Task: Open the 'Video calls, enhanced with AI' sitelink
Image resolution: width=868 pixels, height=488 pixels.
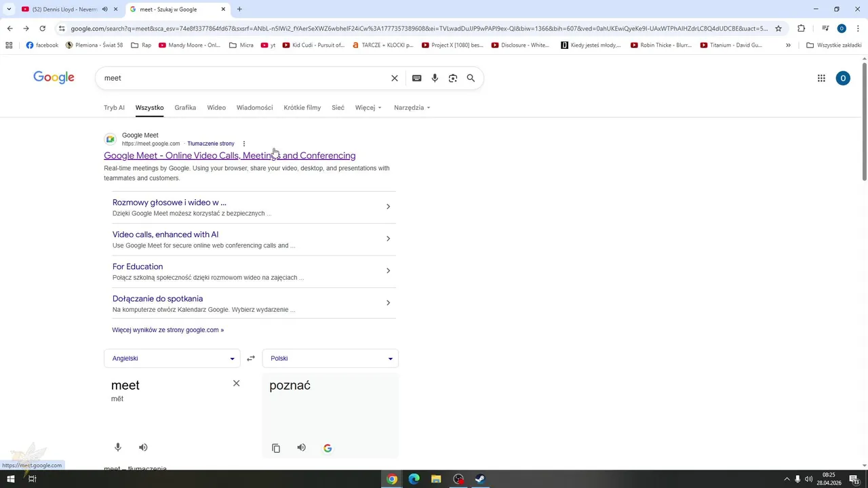Action: 165,235
